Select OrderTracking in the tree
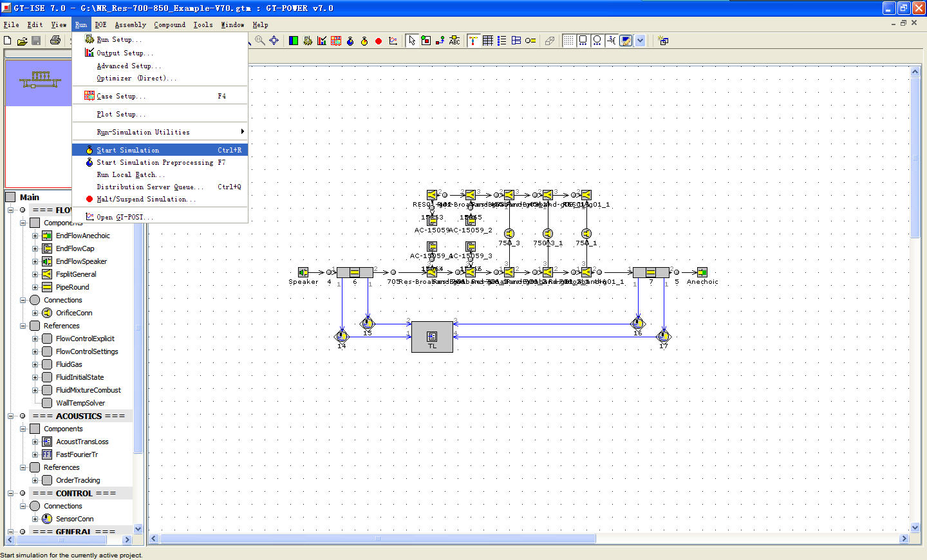927x560 pixels. 78,480
